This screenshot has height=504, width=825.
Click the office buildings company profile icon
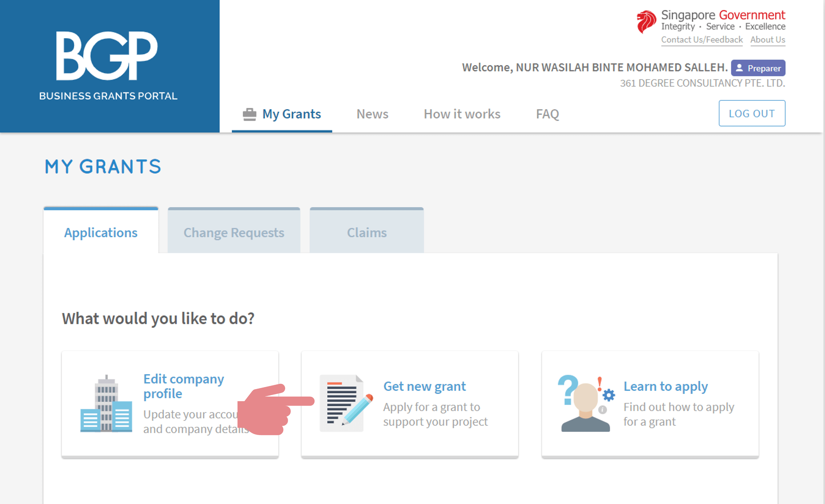[106, 404]
